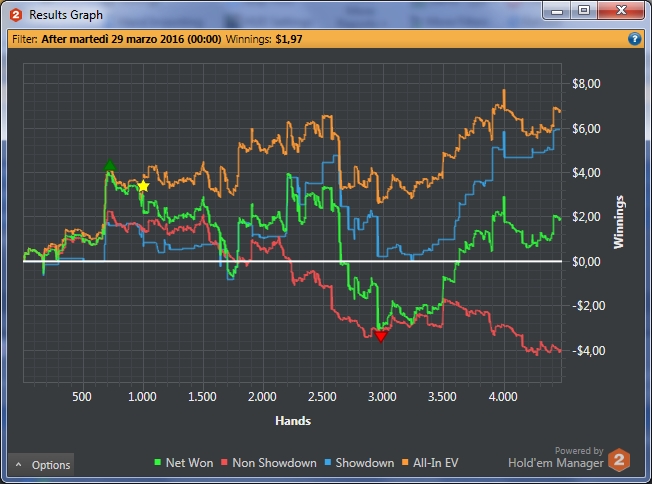This screenshot has height=484, width=652.
Task: Click the 4.000 hands axis label
Action: (503, 396)
